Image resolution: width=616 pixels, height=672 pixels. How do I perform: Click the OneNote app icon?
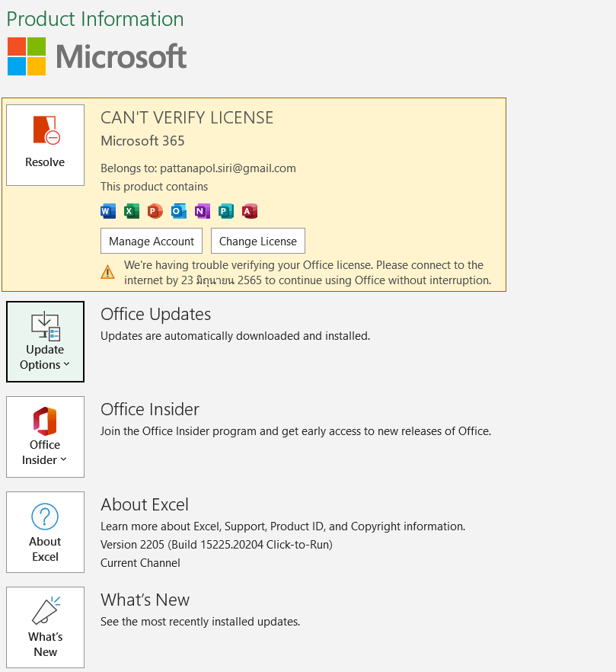point(203,211)
